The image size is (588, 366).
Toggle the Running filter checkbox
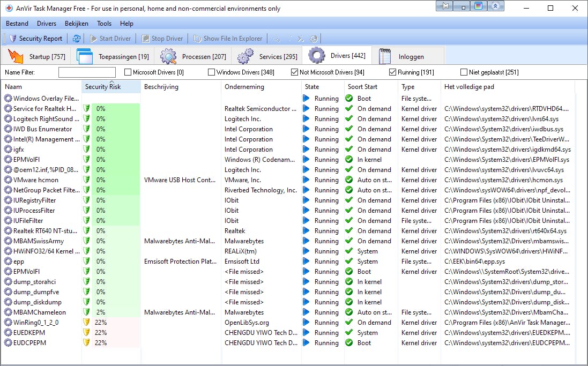[392, 72]
